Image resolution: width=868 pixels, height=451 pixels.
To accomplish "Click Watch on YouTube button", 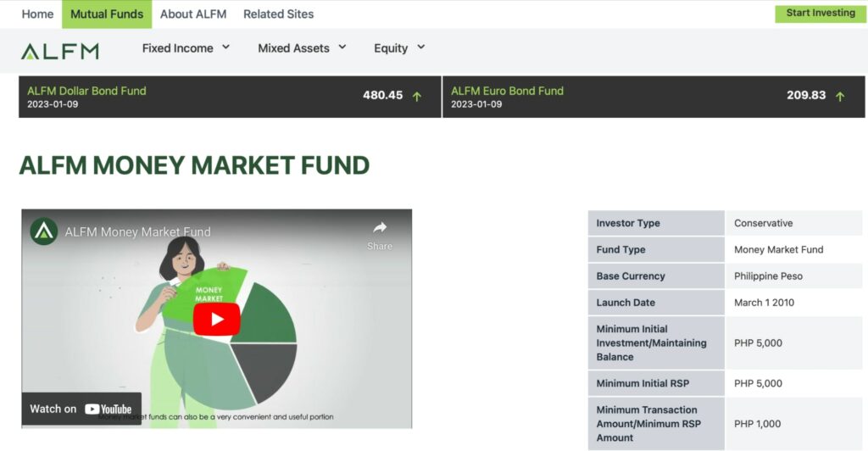I will [81, 409].
